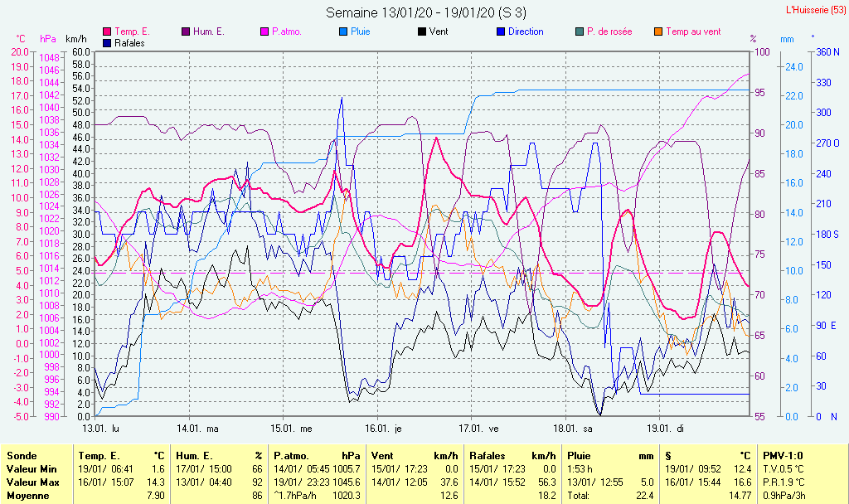Click the P. de rosée legend label
Screen dimensions: 849x504
(609, 32)
